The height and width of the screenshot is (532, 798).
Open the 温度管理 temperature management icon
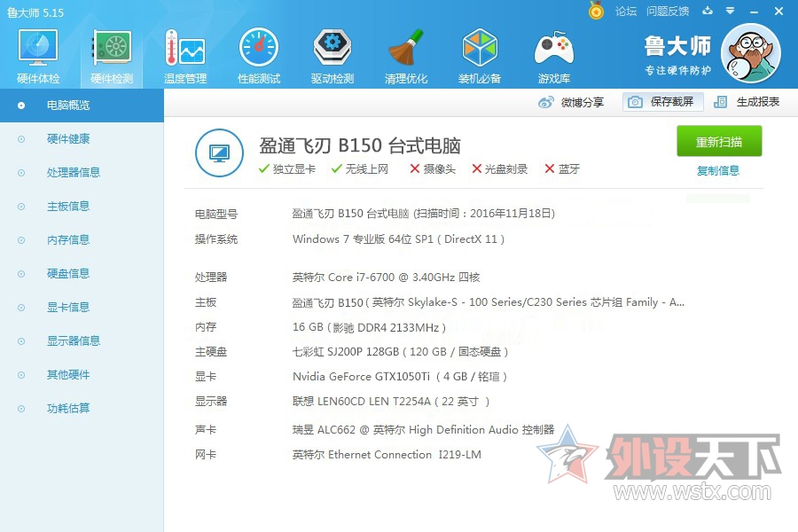click(185, 56)
